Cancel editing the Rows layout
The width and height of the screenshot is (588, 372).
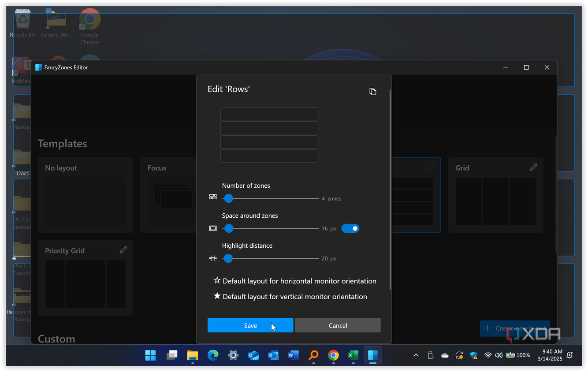(x=338, y=325)
